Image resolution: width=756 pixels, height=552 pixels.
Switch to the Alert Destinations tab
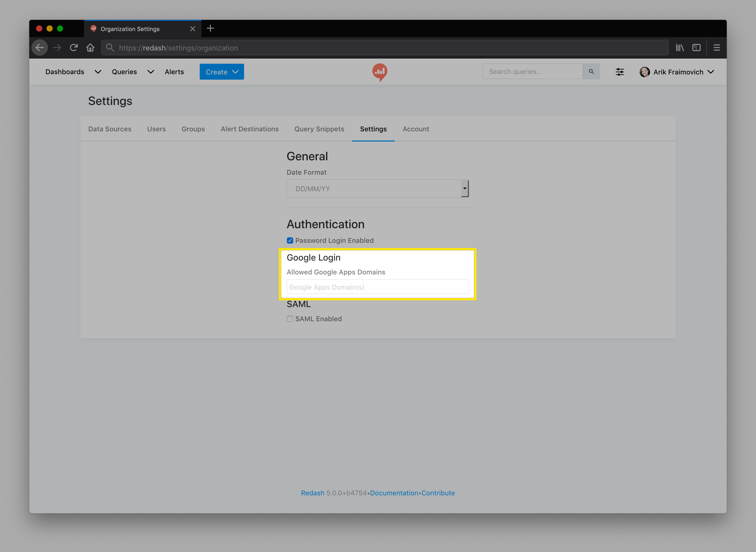(x=250, y=129)
